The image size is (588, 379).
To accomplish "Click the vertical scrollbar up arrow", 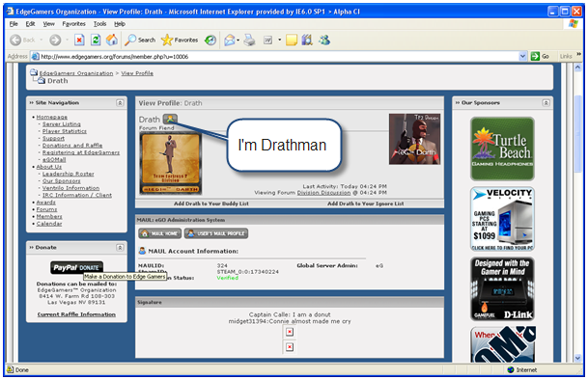I will click(x=577, y=68).
